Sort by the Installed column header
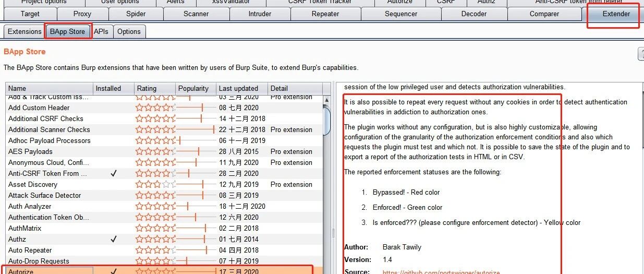The height and width of the screenshot is (274, 644). [114, 88]
